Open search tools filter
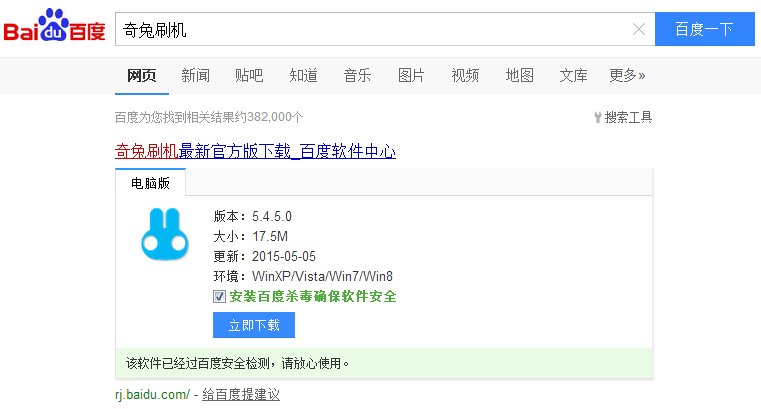761x409 pixels. tap(622, 117)
